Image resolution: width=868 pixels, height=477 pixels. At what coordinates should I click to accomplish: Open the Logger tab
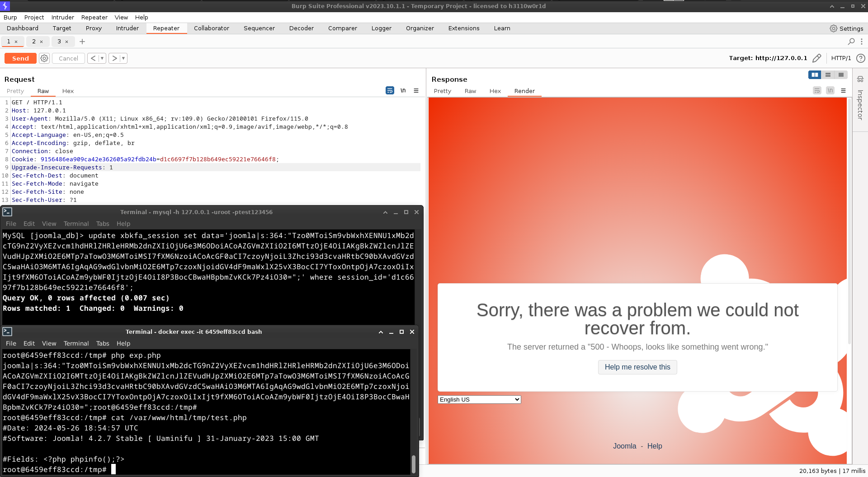382,28
